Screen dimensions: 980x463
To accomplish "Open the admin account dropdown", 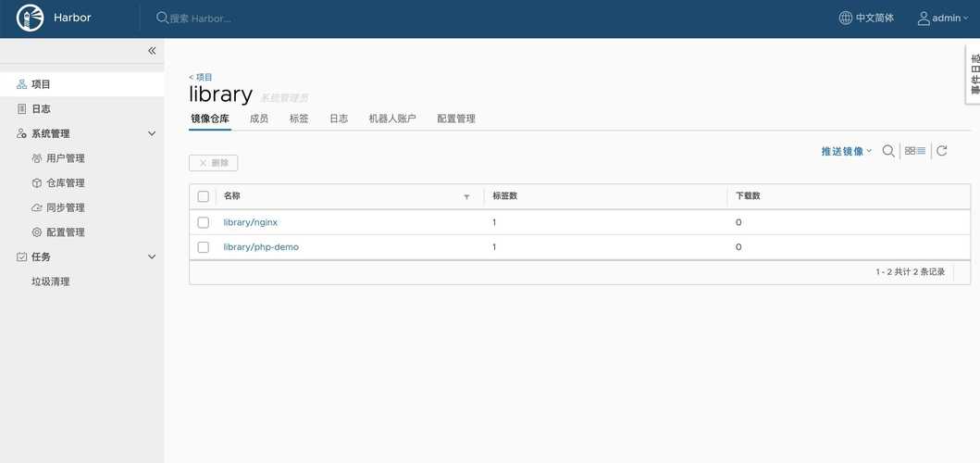I will tap(943, 19).
